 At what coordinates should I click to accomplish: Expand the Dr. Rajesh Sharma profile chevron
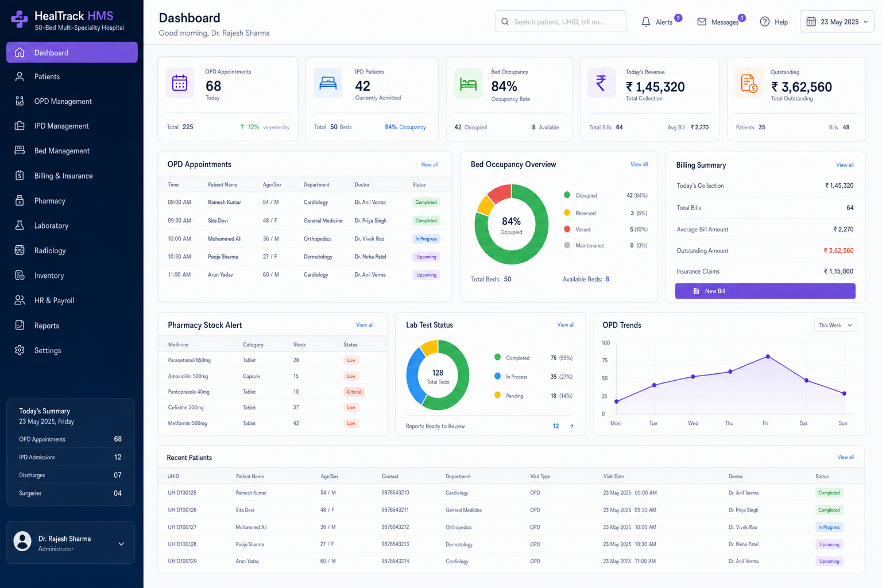coord(121,544)
